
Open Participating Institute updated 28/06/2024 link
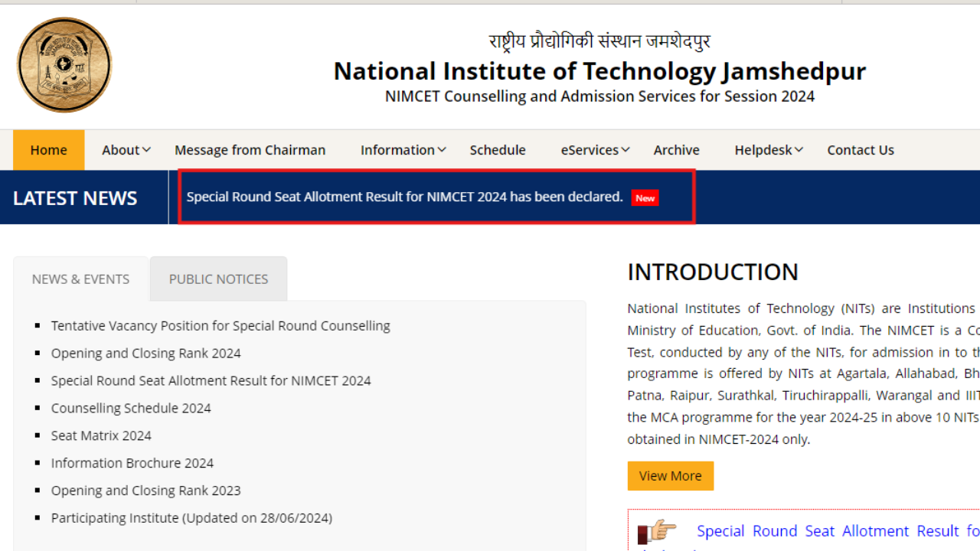coord(191,519)
